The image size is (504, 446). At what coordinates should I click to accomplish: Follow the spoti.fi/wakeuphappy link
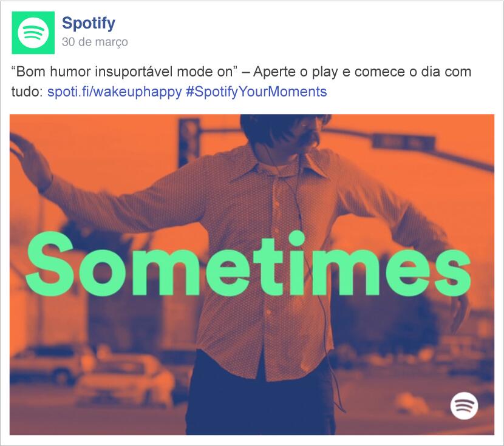(x=114, y=92)
